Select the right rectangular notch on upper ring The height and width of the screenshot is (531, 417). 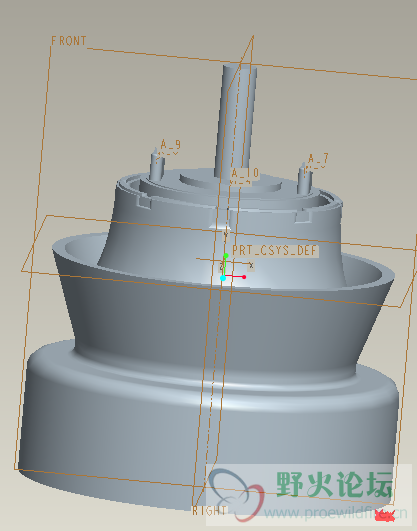coord(303,217)
